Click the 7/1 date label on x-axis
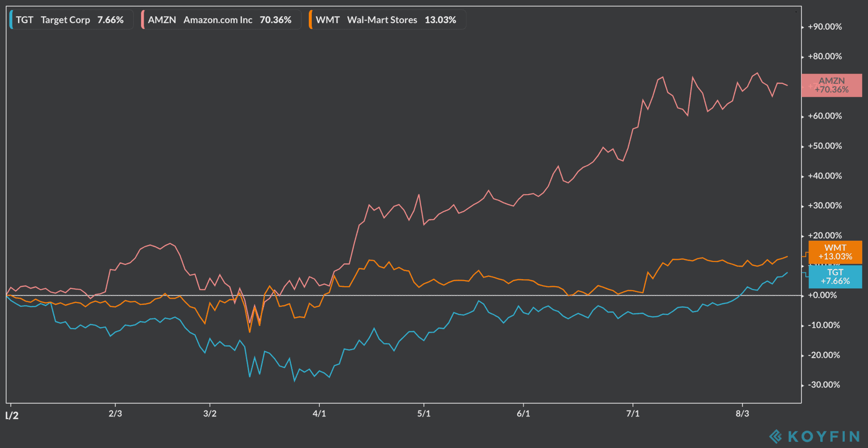 [633, 413]
